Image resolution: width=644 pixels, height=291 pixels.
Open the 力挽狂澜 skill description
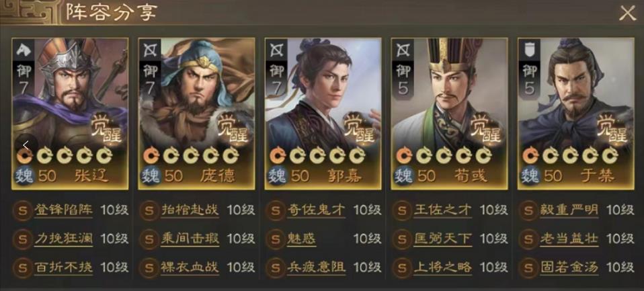pos(64,239)
